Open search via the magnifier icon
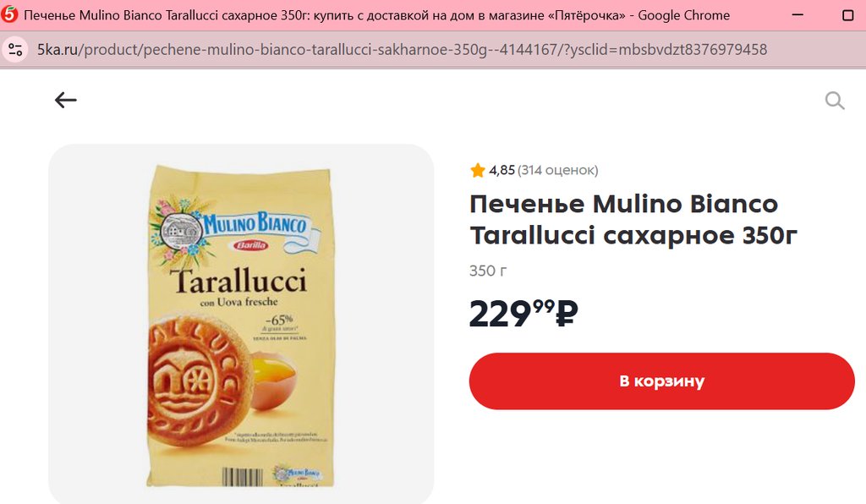Screen dimensions: 866x504 pos(835,101)
